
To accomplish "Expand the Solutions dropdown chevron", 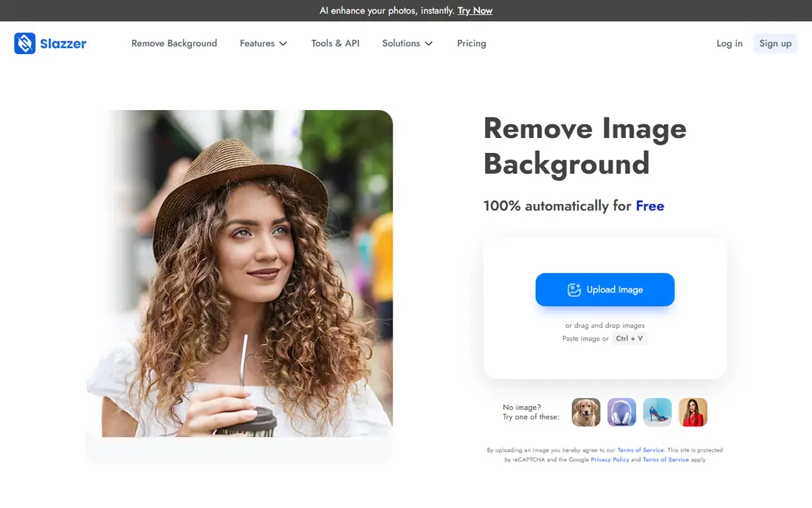I will (x=429, y=44).
